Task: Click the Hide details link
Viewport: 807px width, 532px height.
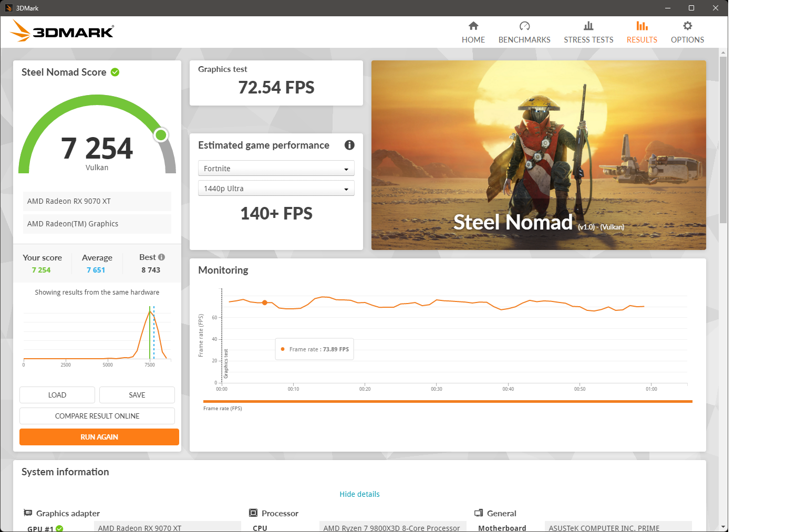Action: point(359,494)
